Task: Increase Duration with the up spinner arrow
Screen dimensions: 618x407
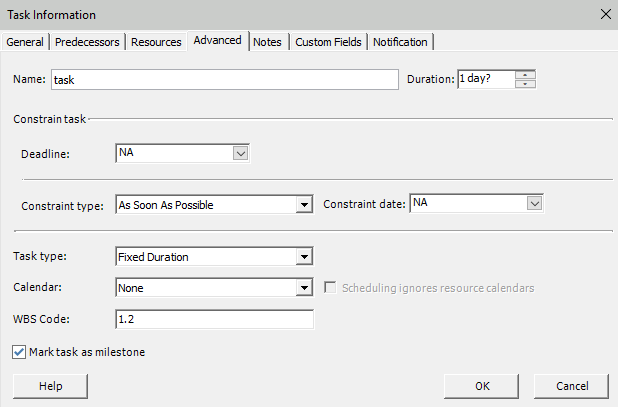Action: click(x=527, y=75)
